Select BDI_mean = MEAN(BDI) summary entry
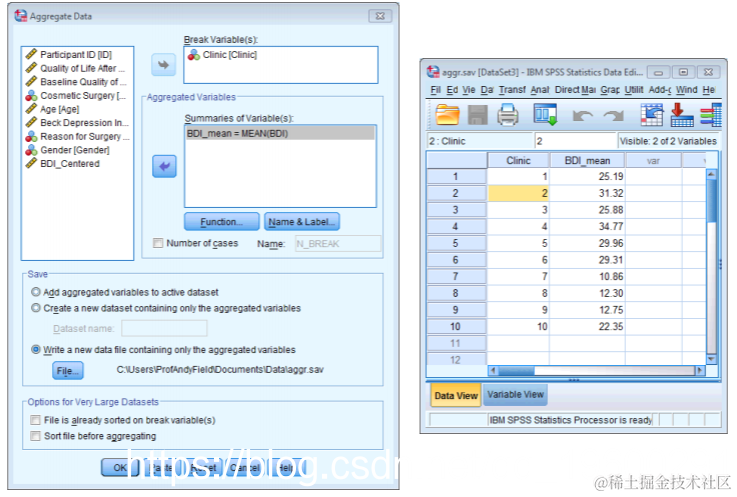Image resolution: width=737 pixels, height=497 pixels. (x=281, y=134)
